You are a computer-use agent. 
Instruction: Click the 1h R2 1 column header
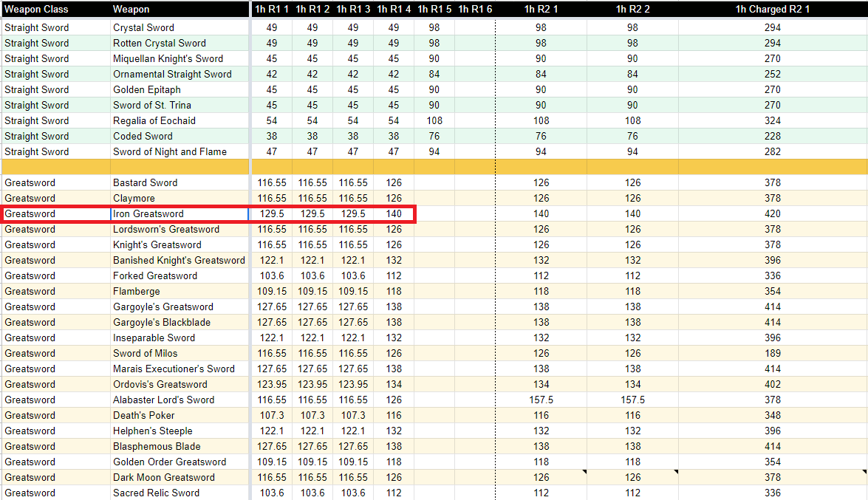click(541, 10)
